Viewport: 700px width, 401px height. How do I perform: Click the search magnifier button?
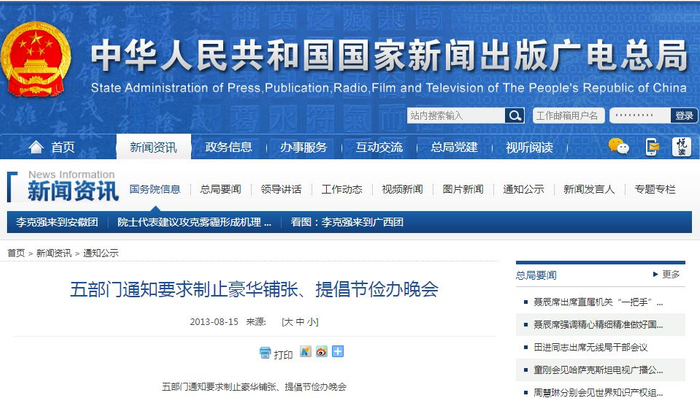pos(514,116)
